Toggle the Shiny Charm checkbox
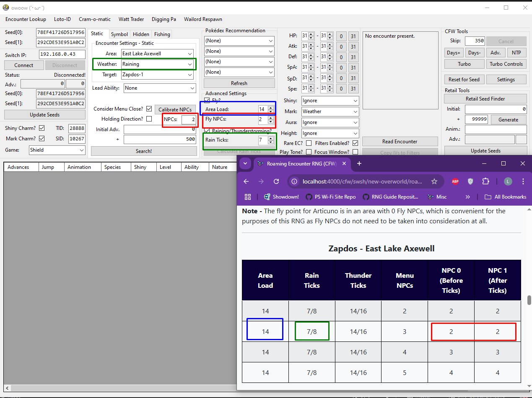The image size is (532, 398). click(x=42, y=128)
